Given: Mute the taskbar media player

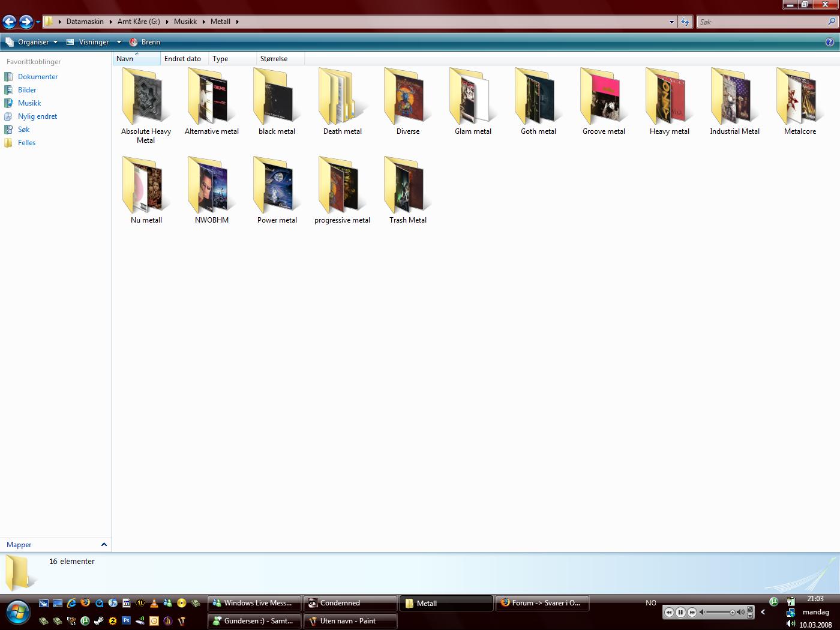Looking at the screenshot, I should pyautogui.click(x=703, y=612).
